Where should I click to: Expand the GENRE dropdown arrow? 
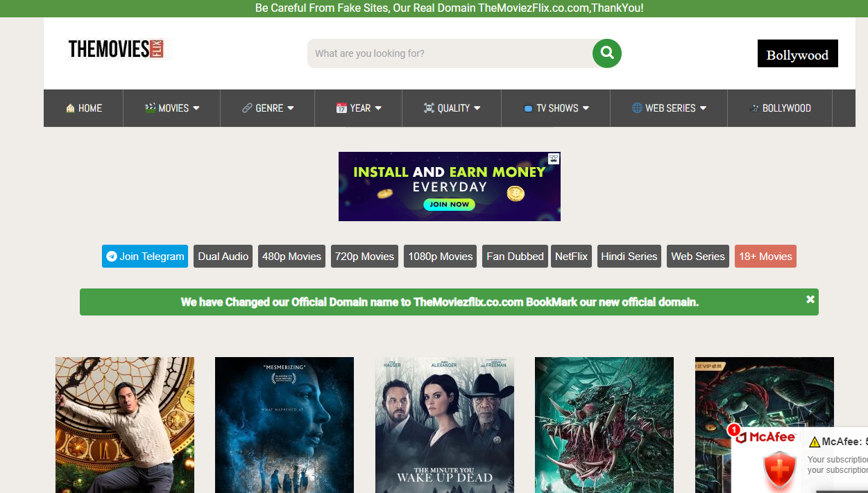(291, 108)
